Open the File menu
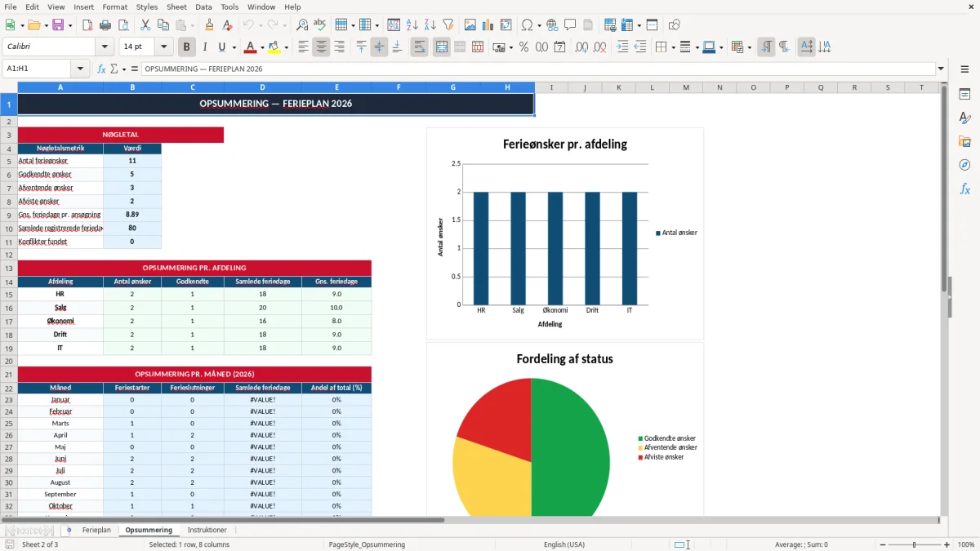The image size is (980, 551). point(10,7)
